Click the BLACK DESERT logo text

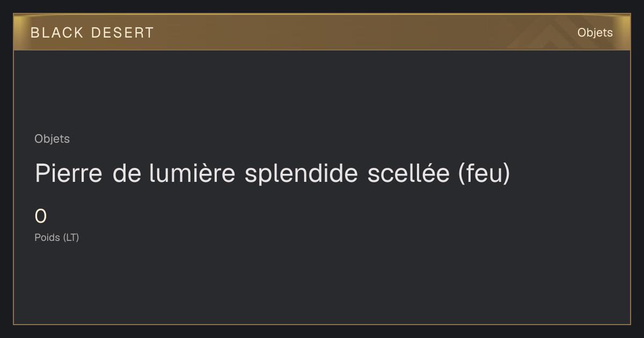coord(92,33)
